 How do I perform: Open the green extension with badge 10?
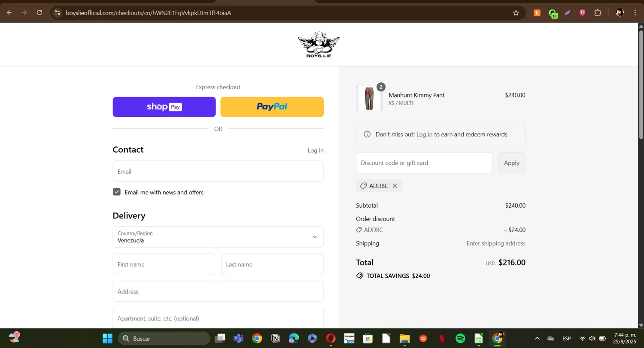click(x=553, y=13)
